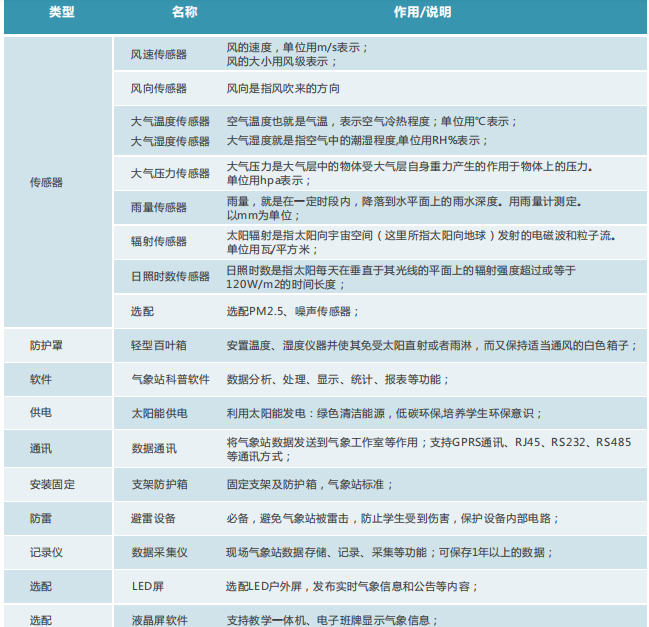Select the 支架防护箱 name cell

159,484
